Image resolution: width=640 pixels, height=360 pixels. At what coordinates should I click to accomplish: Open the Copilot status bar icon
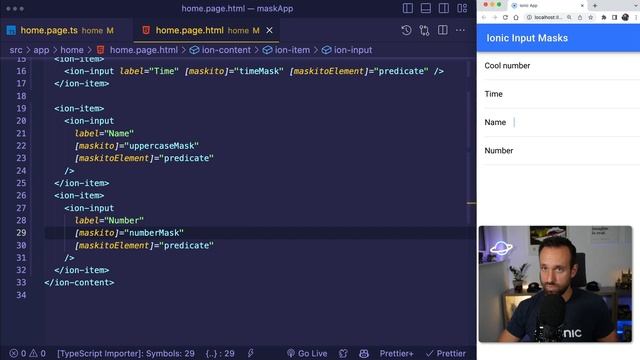coord(364,353)
